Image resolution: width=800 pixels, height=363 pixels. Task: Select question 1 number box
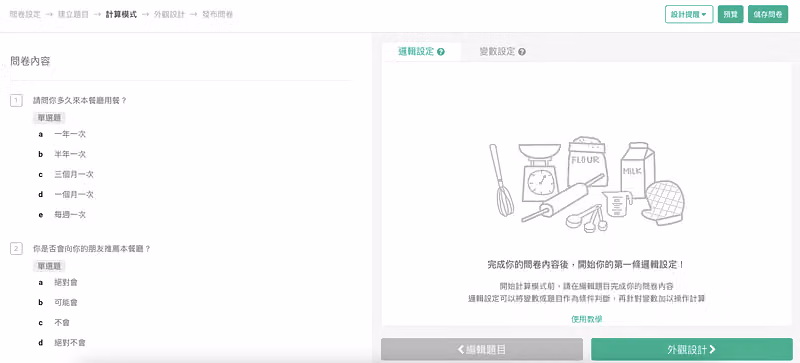point(16,101)
